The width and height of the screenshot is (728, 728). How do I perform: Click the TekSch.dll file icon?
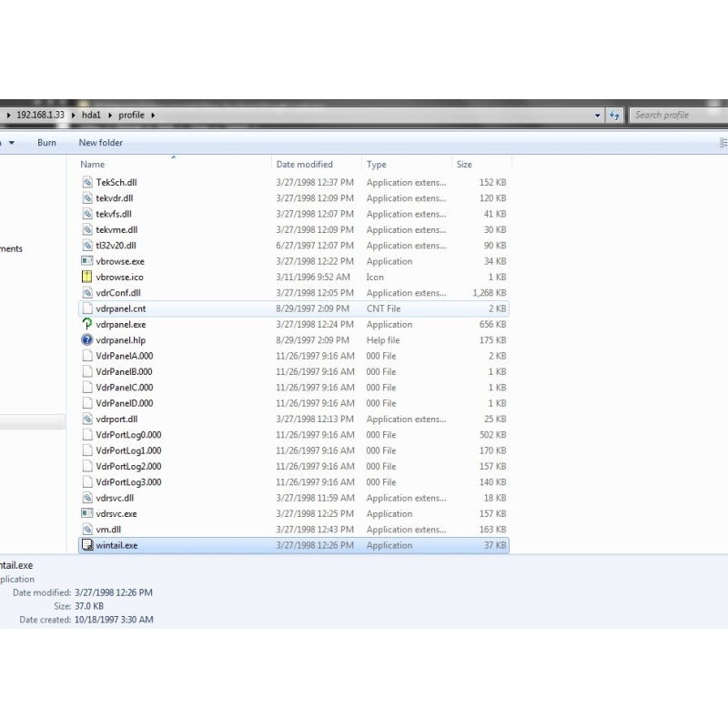(87, 183)
